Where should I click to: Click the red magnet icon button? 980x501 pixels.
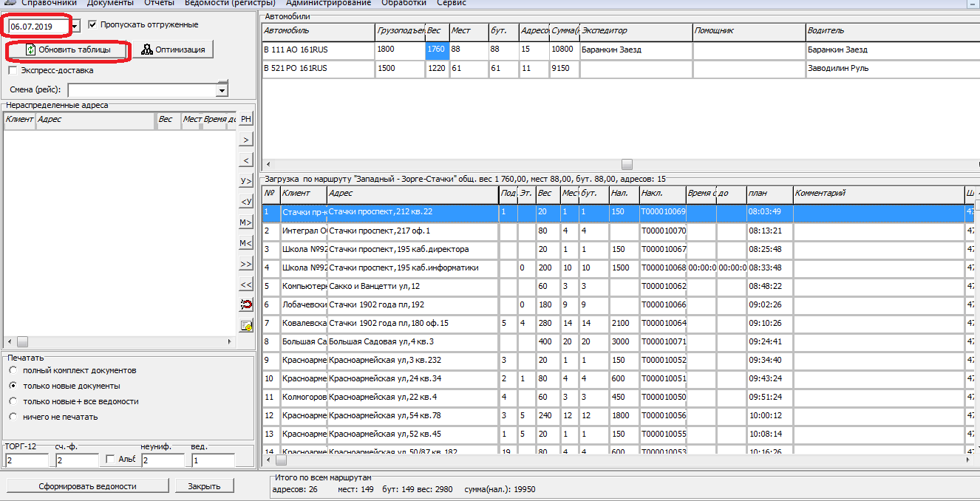(246, 304)
